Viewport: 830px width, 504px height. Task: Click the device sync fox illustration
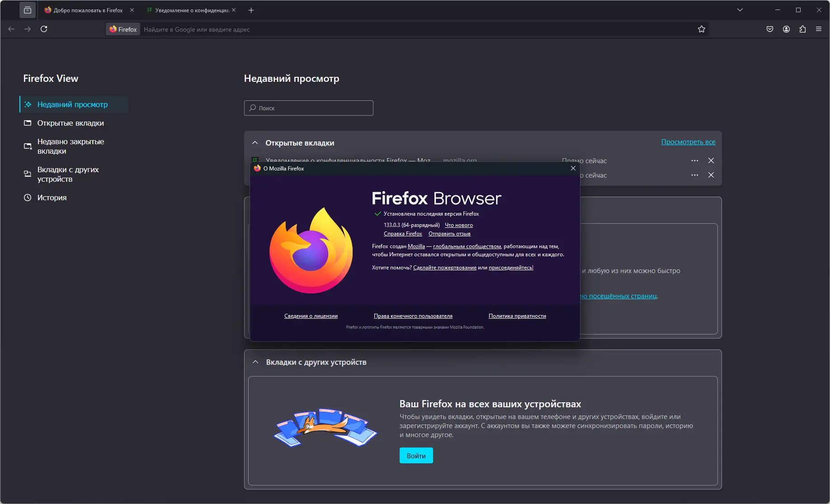tap(325, 427)
